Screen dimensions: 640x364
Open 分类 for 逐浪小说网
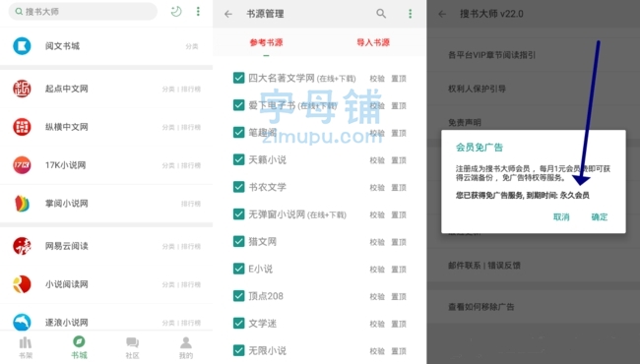[168, 323]
